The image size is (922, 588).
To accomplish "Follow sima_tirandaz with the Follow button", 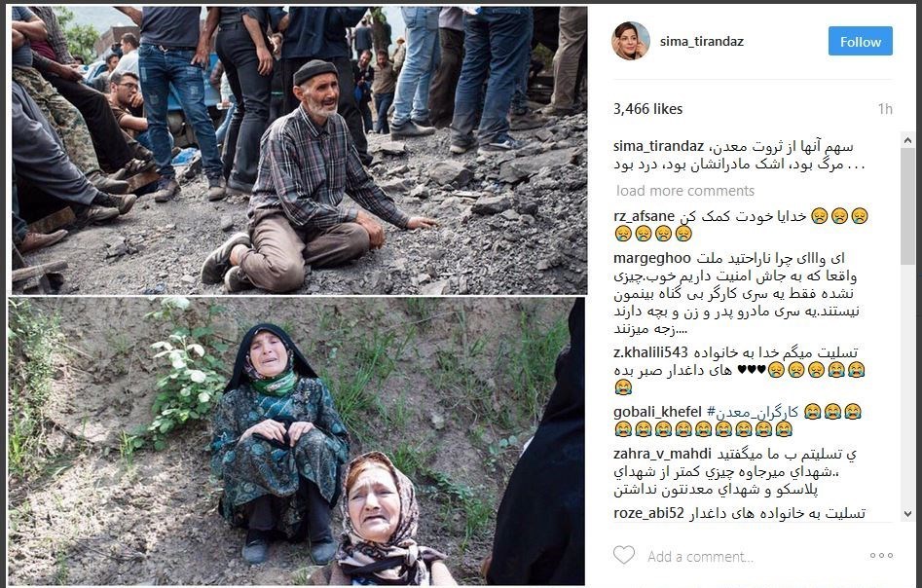I will coord(861,41).
